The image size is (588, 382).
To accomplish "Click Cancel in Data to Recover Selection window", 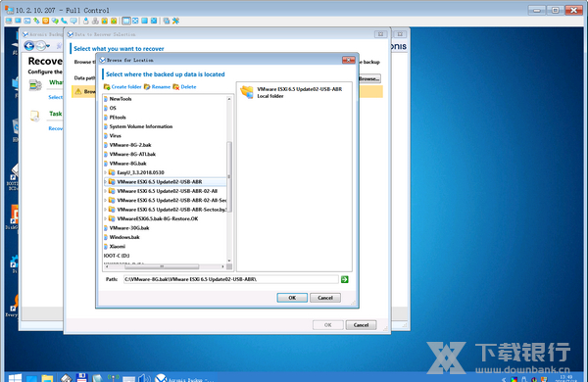I will [361, 325].
